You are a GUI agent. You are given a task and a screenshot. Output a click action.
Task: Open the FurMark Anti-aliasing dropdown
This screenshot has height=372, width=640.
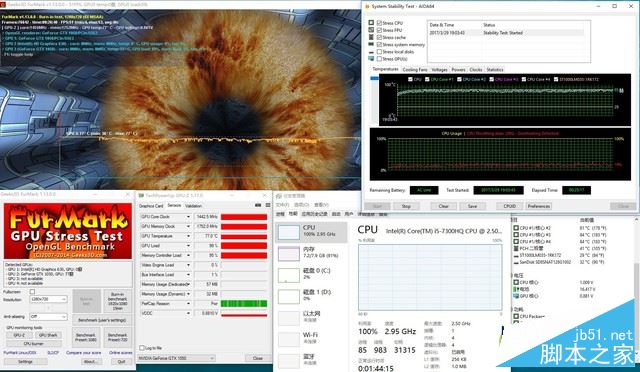[x=49, y=316]
